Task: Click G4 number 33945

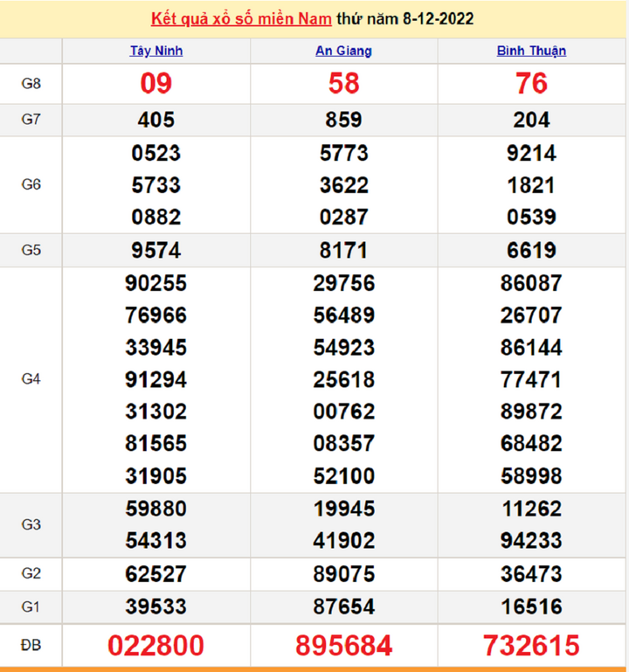Action: click(x=156, y=348)
